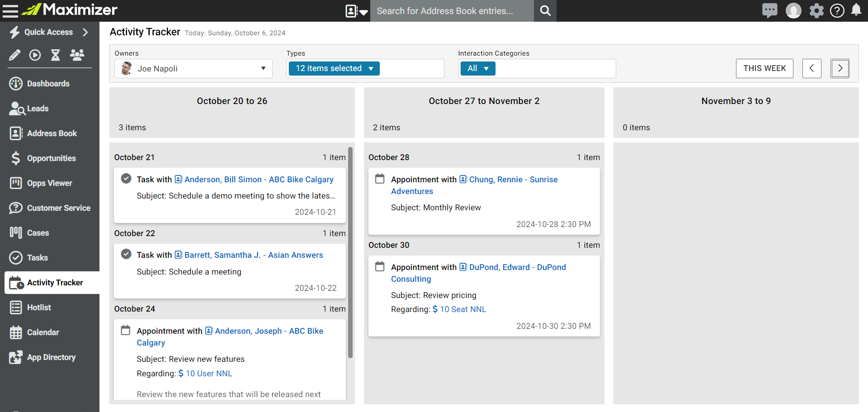Viewport: 868px width, 412px height.
Task: Click the Hotlist sidebar icon
Action: [x=16, y=308]
